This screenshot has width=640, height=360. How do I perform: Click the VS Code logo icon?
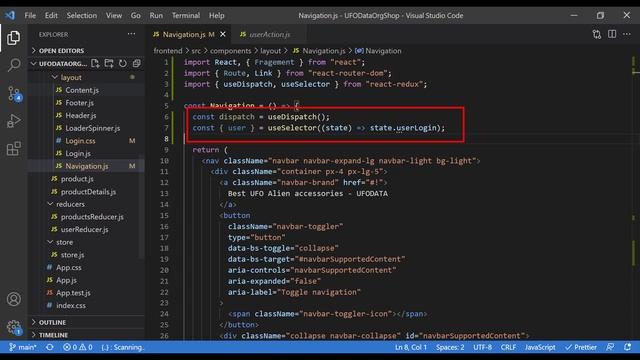(x=10, y=16)
